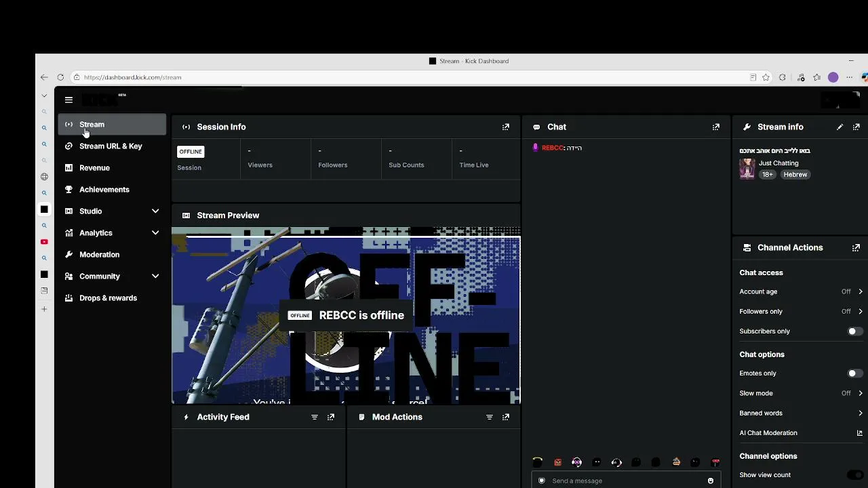Go to Revenue page
The height and width of the screenshot is (488, 868).
point(113,168)
